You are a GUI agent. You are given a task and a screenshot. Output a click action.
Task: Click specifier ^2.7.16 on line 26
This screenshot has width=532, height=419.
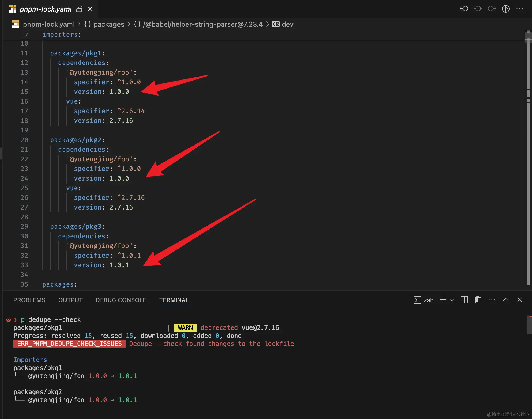109,198
